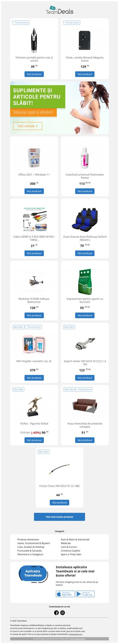Open the Produse alimentare category
Viewport: 119px width, 644px height.
tap(28, 539)
